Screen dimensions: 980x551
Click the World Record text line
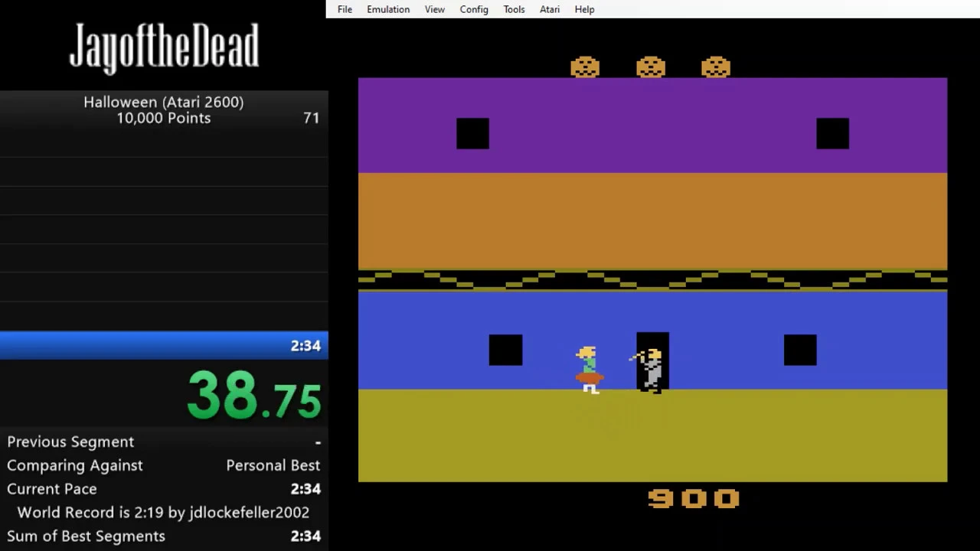pos(164,513)
